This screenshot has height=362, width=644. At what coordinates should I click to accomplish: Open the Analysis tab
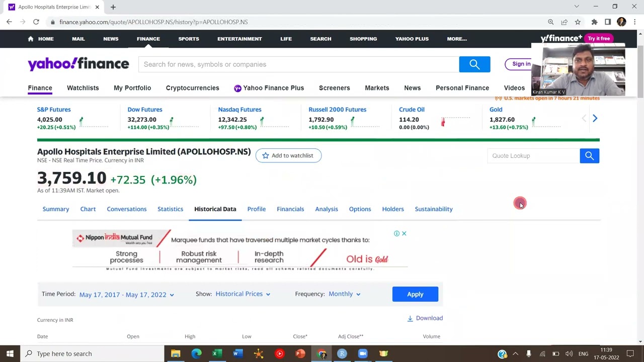(x=327, y=209)
